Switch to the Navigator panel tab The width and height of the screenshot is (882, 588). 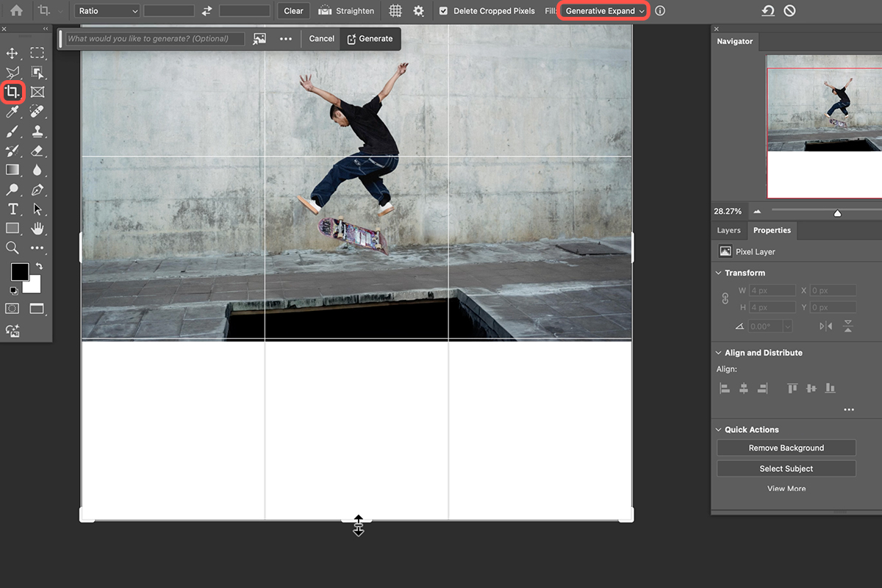click(x=734, y=41)
